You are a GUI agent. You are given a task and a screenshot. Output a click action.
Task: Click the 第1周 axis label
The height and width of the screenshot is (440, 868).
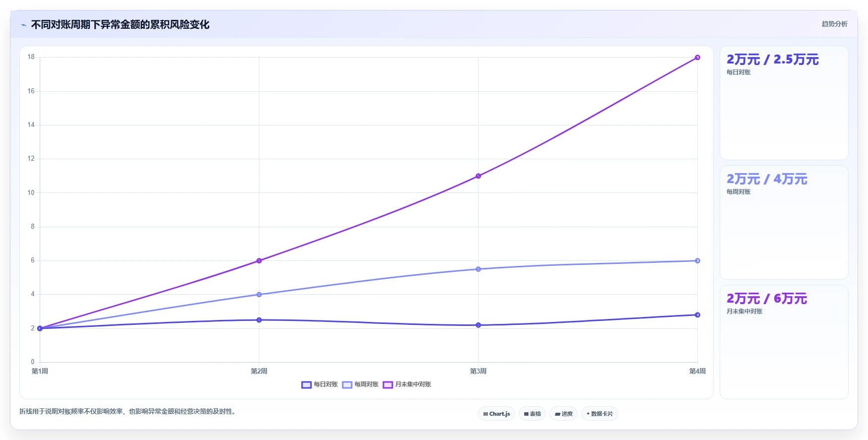[40, 371]
